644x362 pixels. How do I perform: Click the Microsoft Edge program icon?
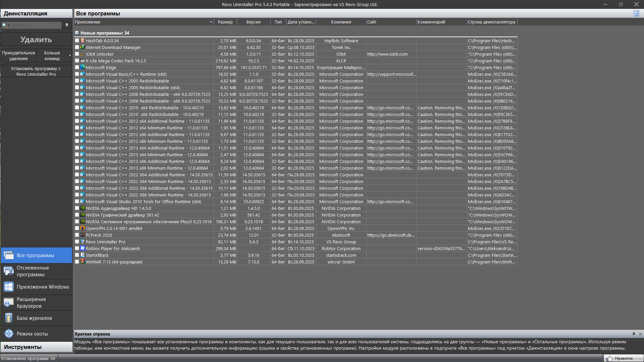[x=83, y=67]
